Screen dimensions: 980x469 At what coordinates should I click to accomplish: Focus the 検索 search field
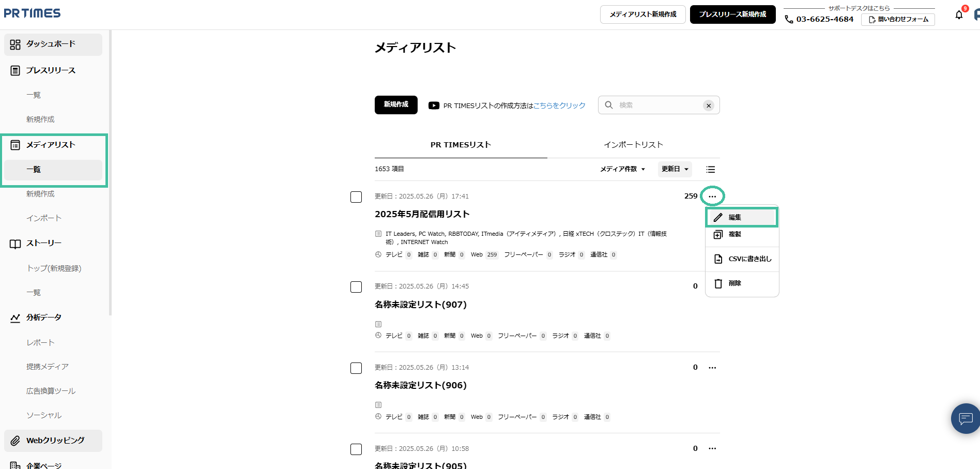pos(656,105)
